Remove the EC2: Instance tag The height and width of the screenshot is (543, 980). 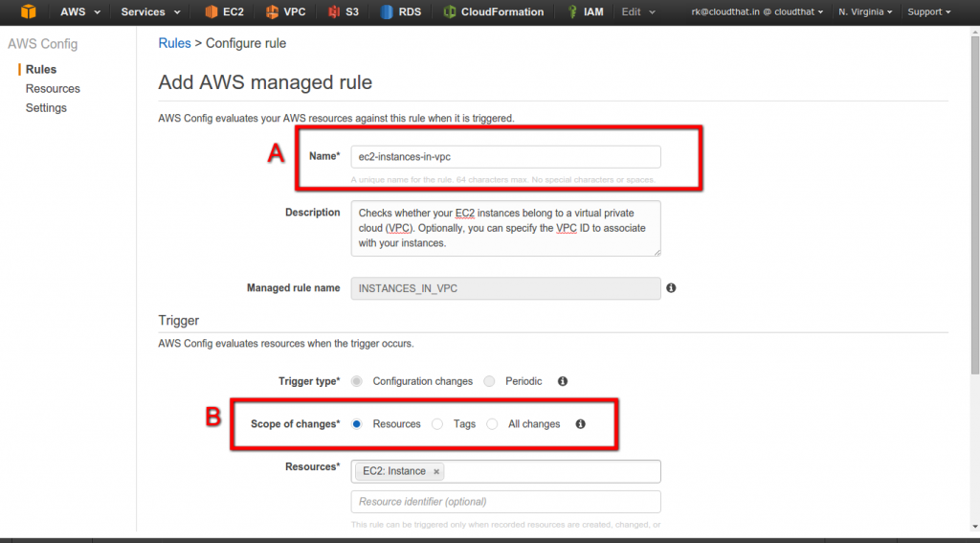(436, 472)
